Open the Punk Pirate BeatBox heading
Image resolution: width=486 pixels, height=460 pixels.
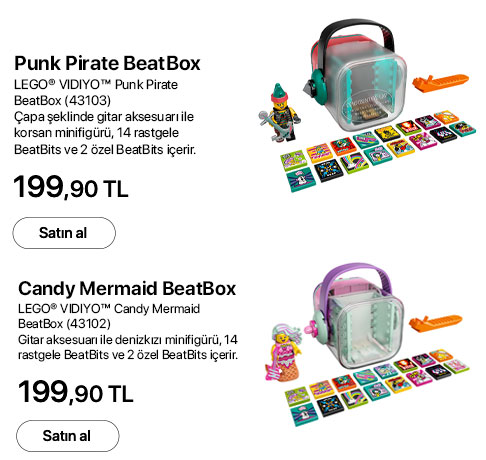[107, 63]
